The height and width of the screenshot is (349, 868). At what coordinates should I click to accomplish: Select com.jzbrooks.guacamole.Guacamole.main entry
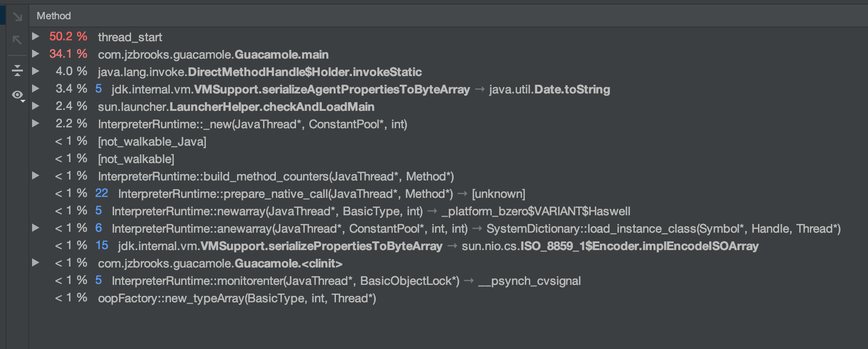pos(213,55)
